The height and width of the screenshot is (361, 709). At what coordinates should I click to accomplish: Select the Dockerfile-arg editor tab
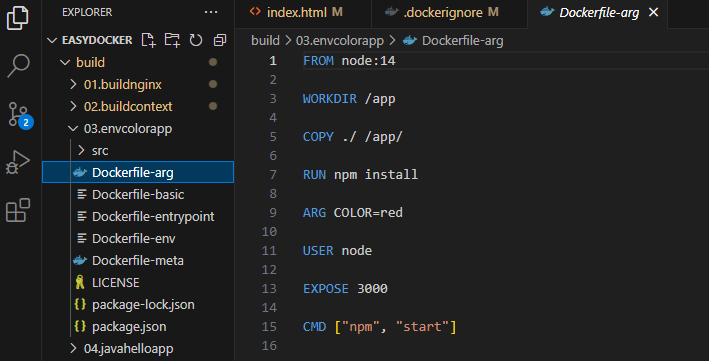click(597, 13)
